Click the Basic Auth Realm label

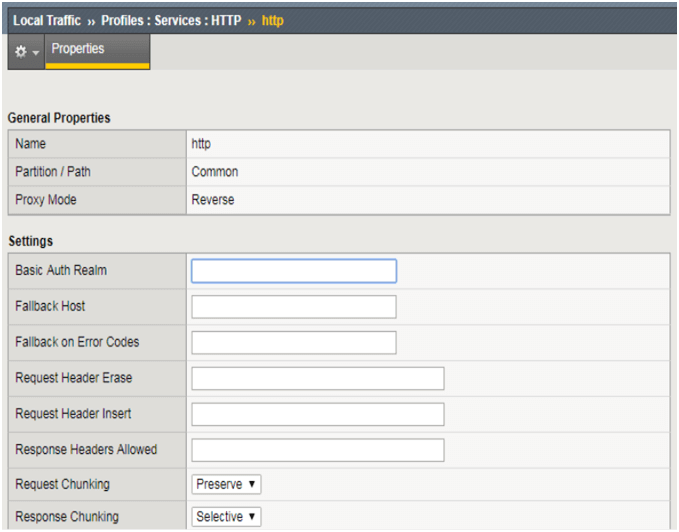pyautogui.click(x=61, y=271)
